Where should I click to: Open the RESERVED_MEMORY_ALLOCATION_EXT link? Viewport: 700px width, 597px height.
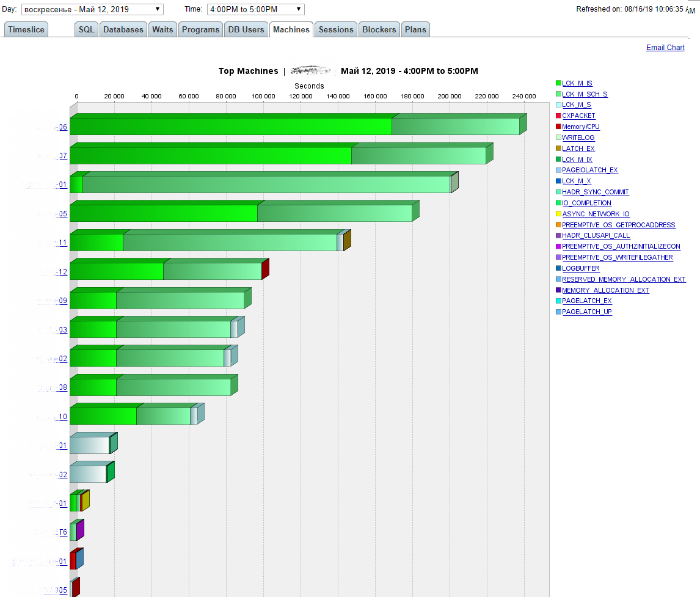pos(624,279)
